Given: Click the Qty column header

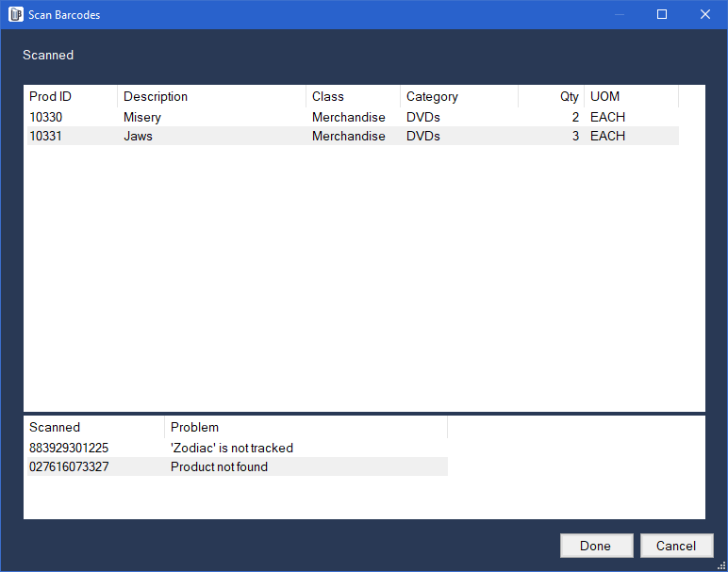Looking at the screenshot, I should (551, 96).
